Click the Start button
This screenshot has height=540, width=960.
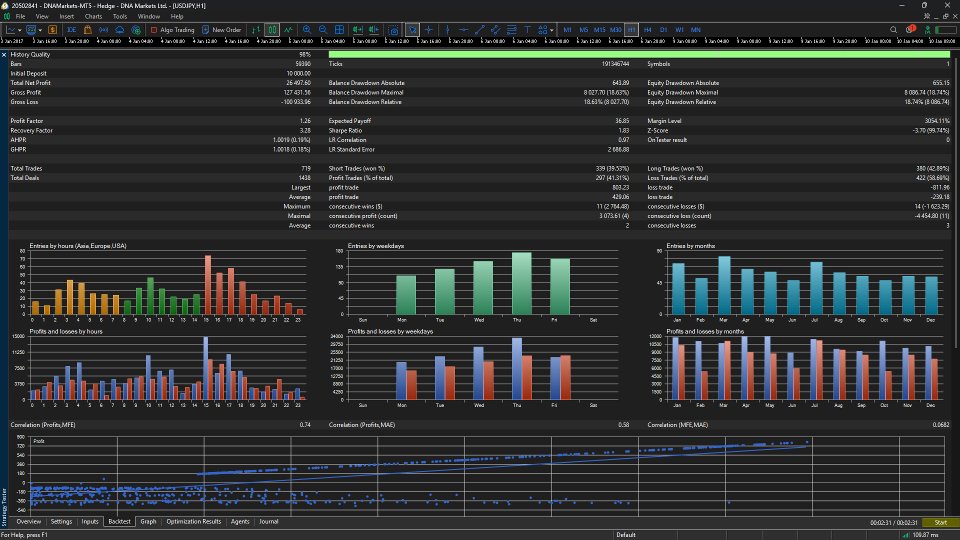(x=940, y=522)
